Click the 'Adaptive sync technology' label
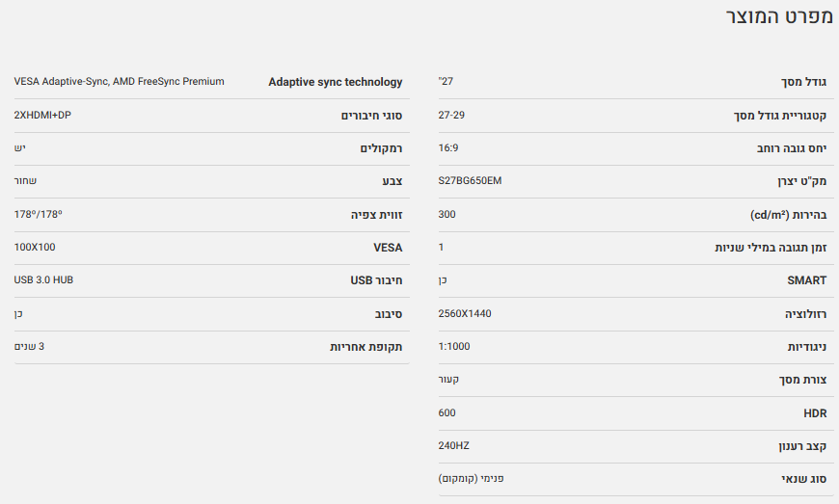The image size is (839, 504). (335, 82)
